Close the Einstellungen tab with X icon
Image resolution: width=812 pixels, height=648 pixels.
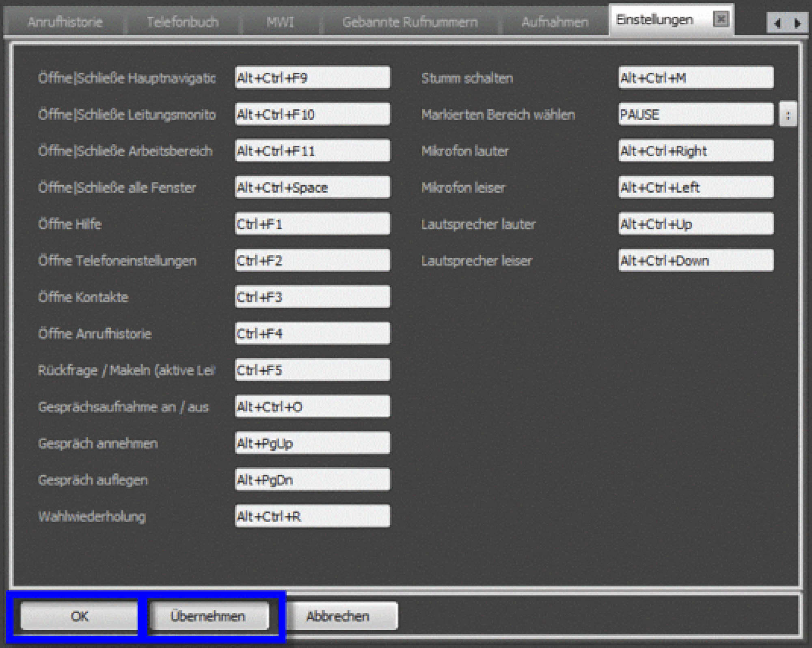[721, 19]
